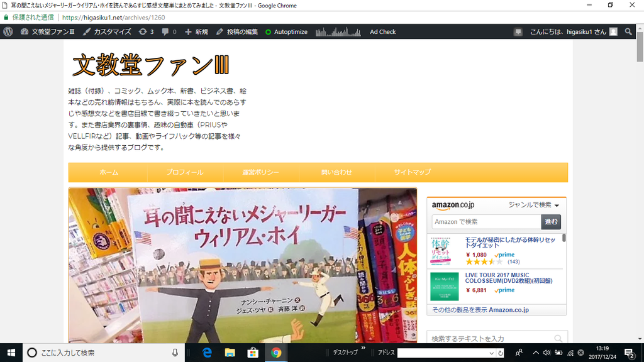The image size is (644, 362).
Task: Show hidden system tray icons
Action: pos(536,353)
